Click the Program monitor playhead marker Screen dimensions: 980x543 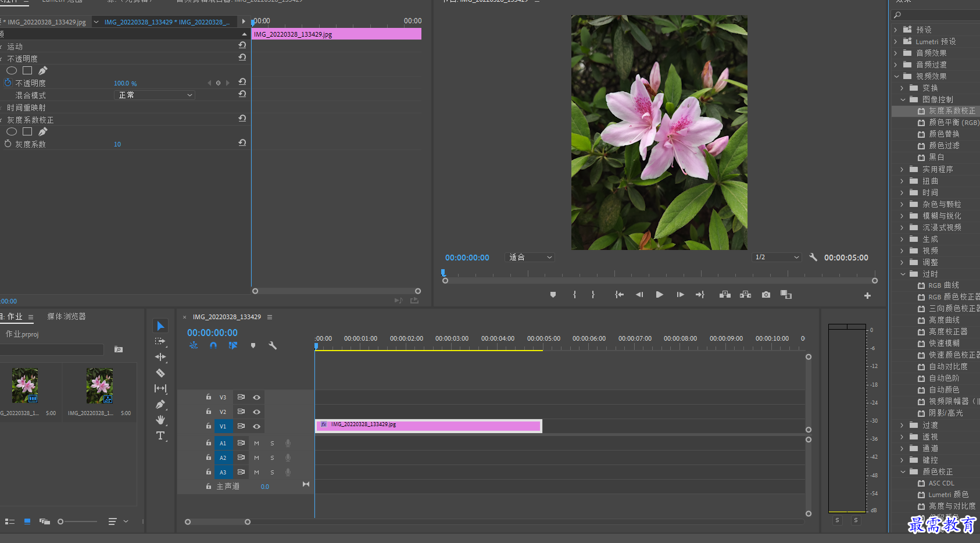point(443,272)
